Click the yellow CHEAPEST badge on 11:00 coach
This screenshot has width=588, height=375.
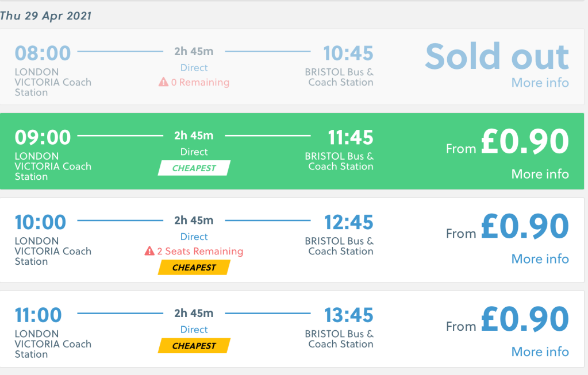[194, 346]
